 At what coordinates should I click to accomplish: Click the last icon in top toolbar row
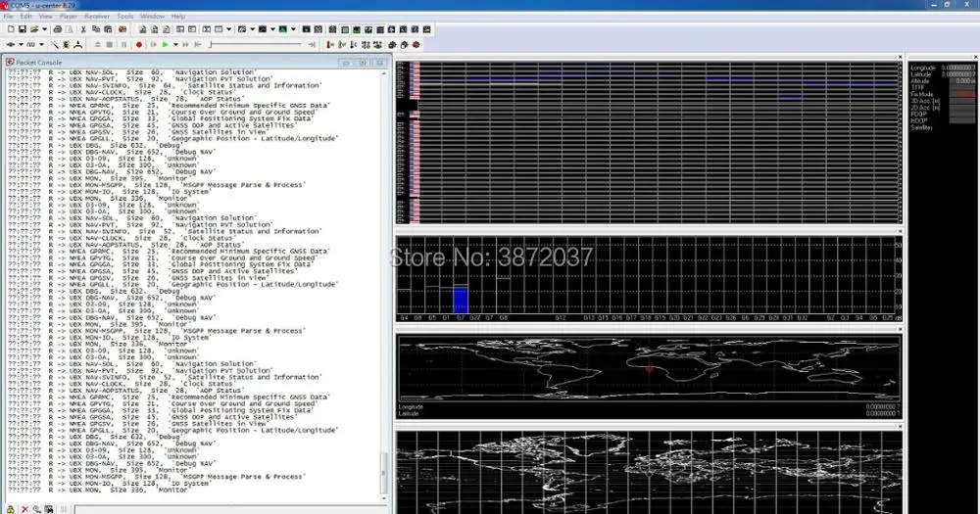pos(427,29)
